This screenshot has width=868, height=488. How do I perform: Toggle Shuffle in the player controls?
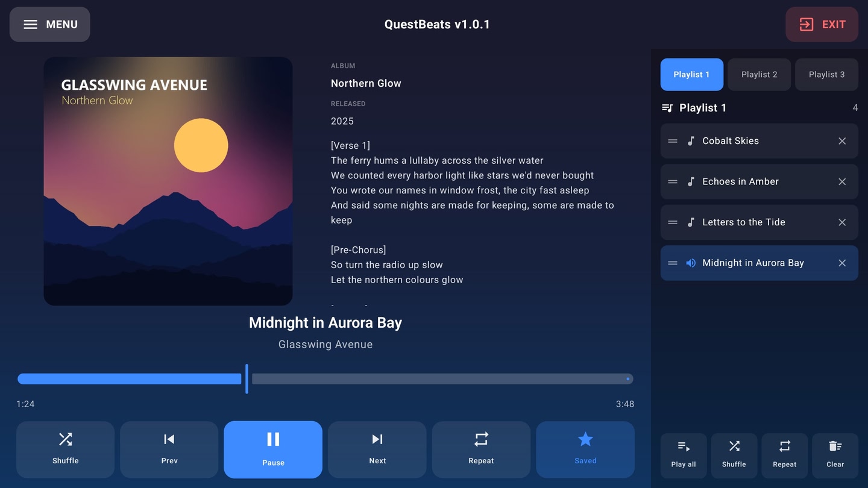point(66,449)
